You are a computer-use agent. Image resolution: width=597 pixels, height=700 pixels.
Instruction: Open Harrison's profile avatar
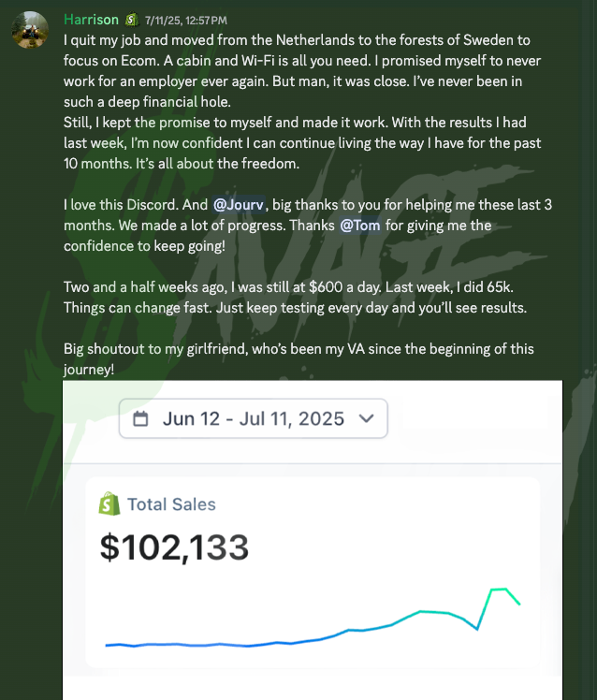tap(30, 30)
